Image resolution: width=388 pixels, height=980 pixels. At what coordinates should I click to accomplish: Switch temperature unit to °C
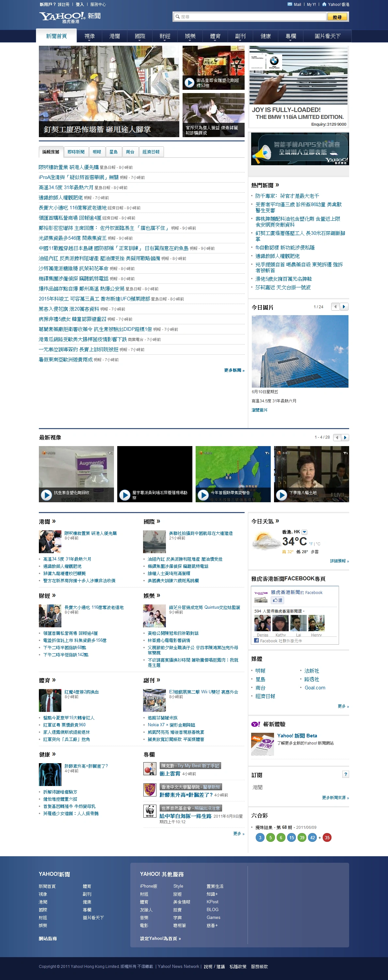click(x=318, y=544)
